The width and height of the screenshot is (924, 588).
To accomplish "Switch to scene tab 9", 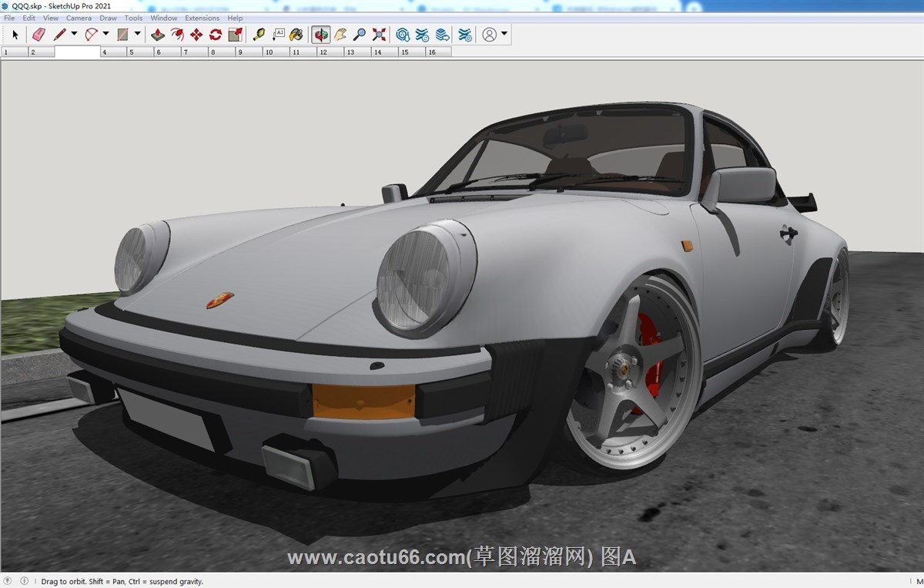I will [248, 52].
